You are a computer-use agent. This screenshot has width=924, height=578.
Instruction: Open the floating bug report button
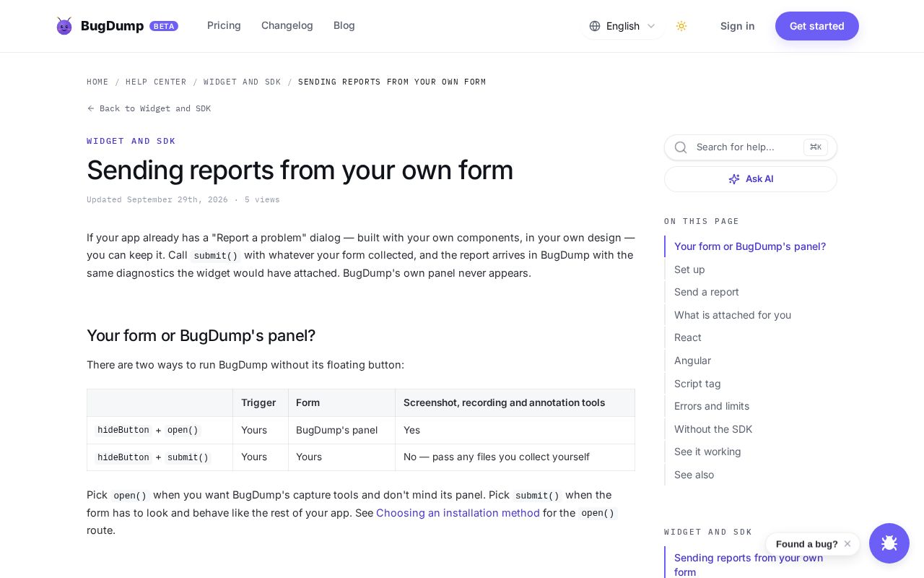[x=889, y=543]
